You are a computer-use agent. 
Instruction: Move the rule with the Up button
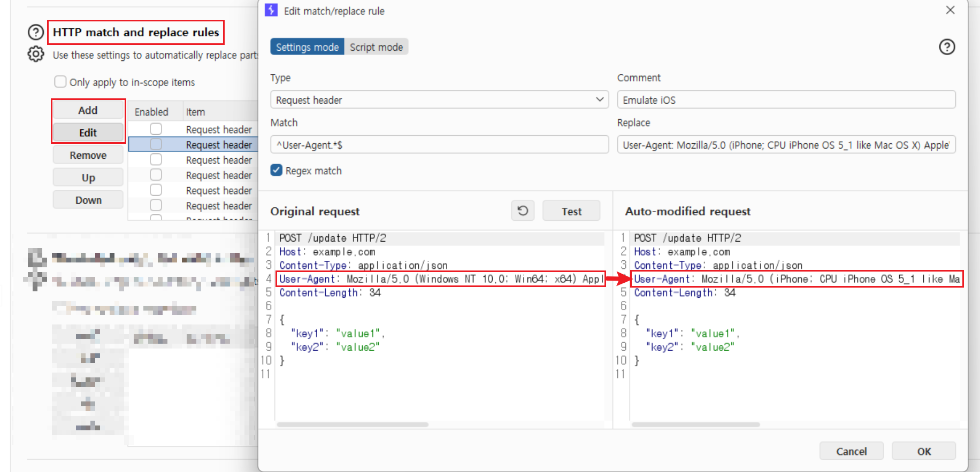point(88,177)
